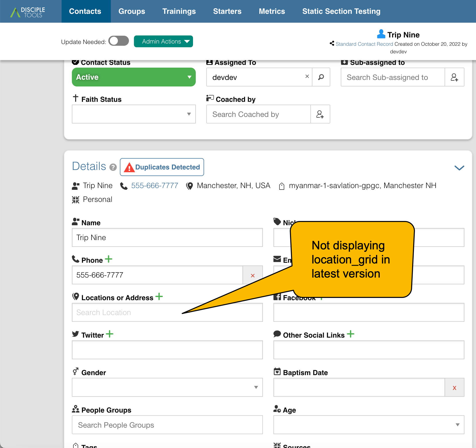Click the Phone label handset icon

[x=76, y=259]
